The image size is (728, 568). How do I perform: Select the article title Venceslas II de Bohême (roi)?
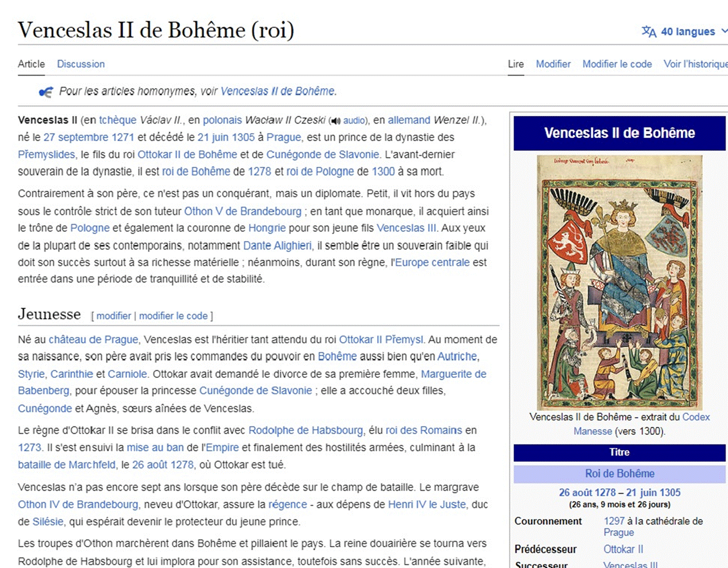pyautogui.click(x=156, y=30)
